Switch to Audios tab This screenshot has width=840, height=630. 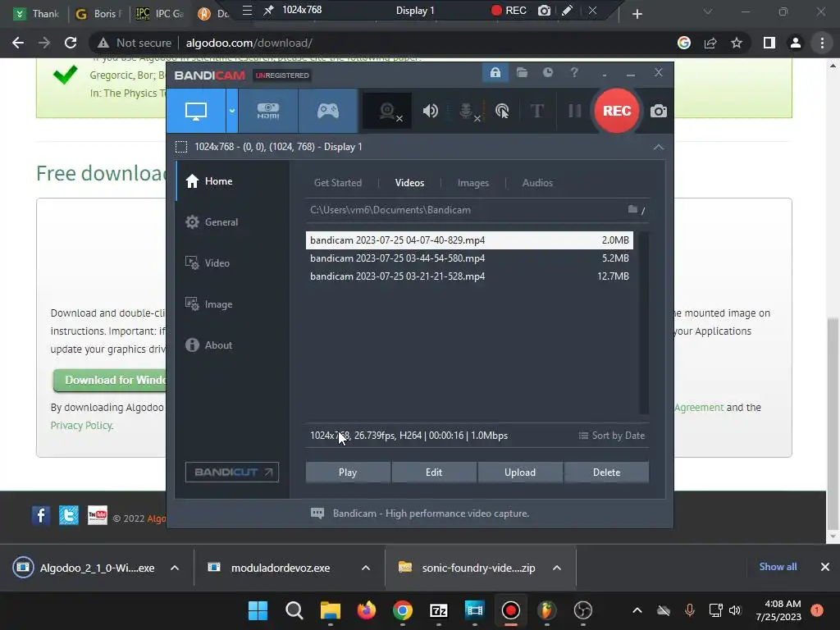point(537,183)
